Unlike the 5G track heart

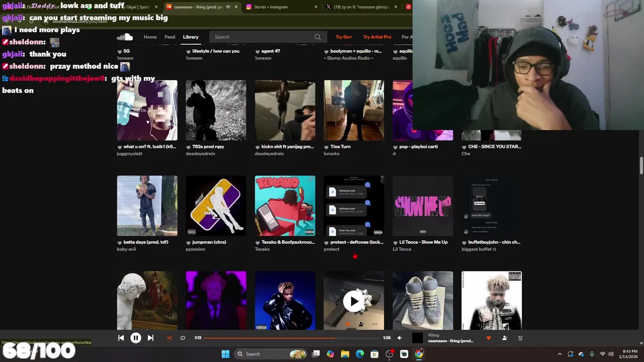tap(120, 51)
